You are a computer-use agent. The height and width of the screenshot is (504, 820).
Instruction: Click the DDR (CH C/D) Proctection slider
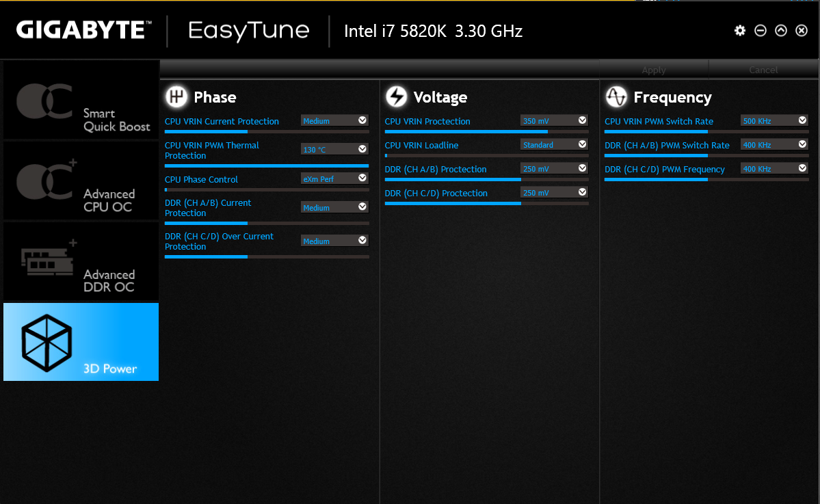(487, 203)
